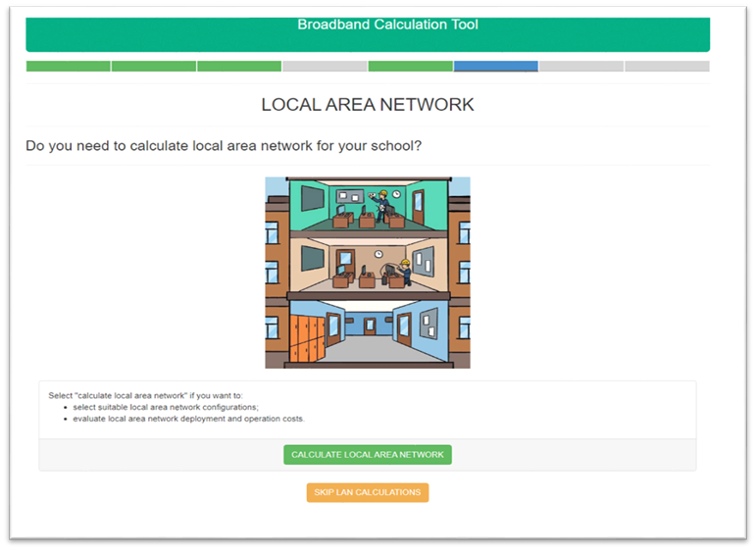756x550 pixels.
Task: Select the blue active progress step
Action: [495, 67]
